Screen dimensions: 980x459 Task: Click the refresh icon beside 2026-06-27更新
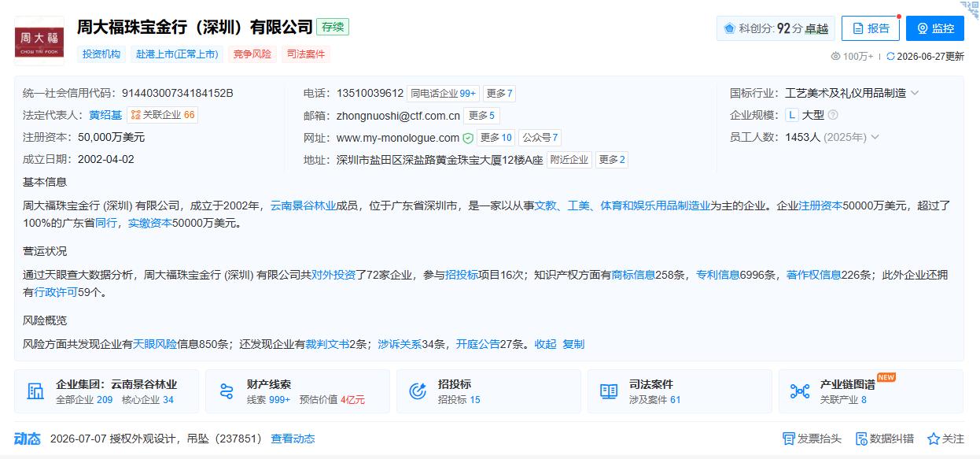pyautogui.click(x=890, y=56)
